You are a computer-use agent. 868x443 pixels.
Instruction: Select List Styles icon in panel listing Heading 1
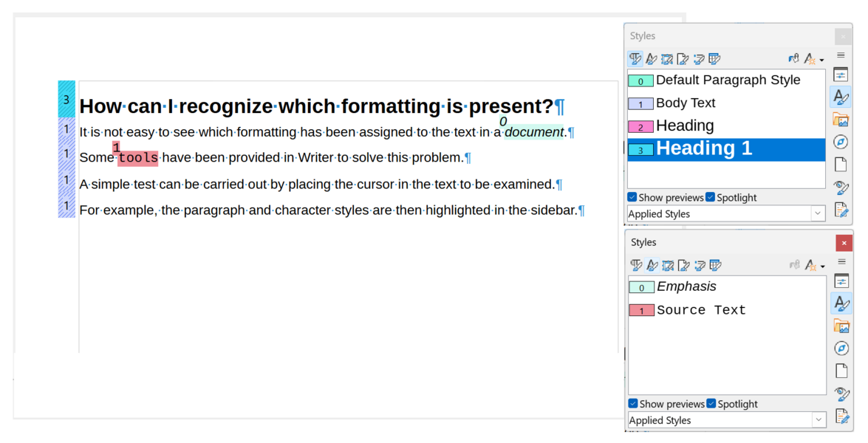click(x=699, y=58)
